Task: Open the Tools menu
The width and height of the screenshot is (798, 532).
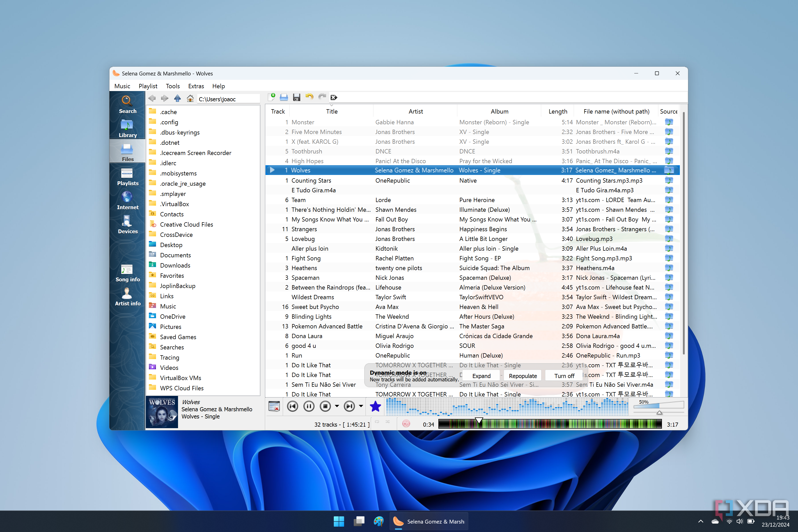Action: click(173, 86)
